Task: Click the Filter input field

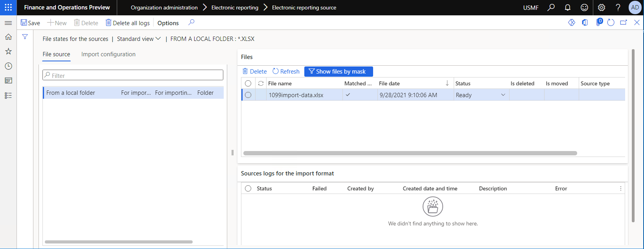Action: (133, 75)
